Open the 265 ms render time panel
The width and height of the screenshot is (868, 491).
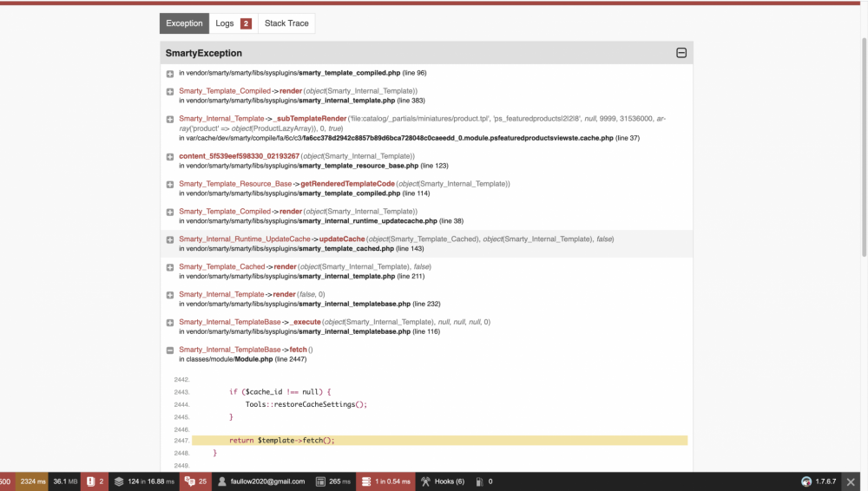coord(333,481)
